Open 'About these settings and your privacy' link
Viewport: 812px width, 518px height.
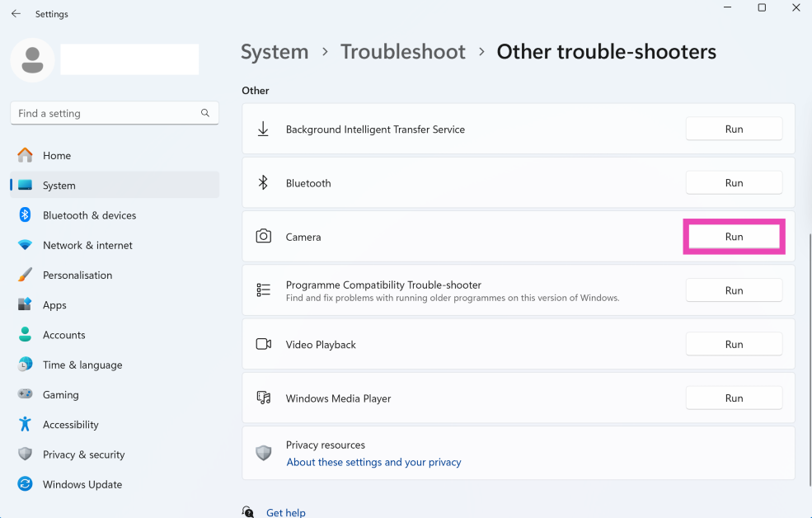pos(373,462)
